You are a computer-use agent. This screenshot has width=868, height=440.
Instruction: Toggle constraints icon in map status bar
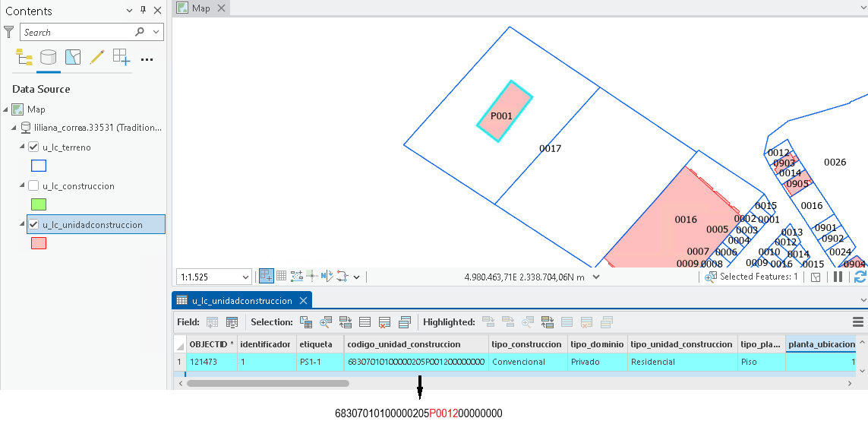[296, 276]
